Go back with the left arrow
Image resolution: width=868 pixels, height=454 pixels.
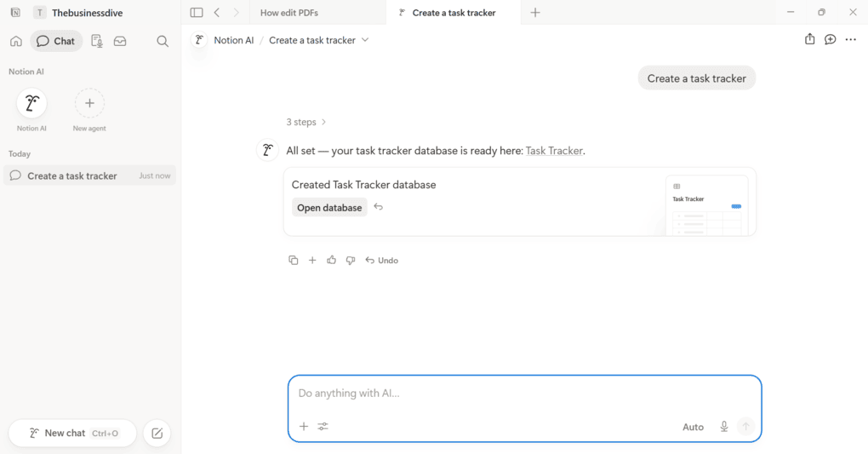coord(217,12)
